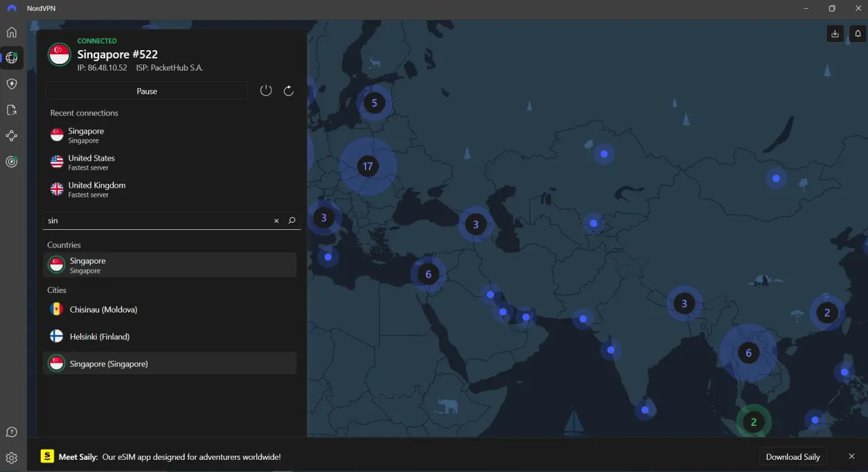Viewport: 868px width, 472px height.
Task: Open the Dark Web Monitor target icon
Action: (x=12, y=161)
